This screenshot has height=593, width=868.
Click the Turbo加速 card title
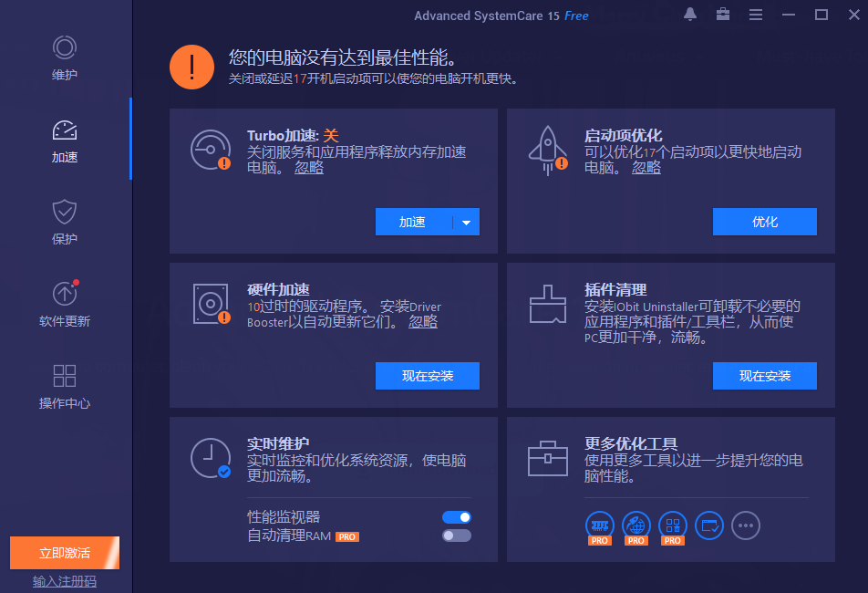[293, 136]
